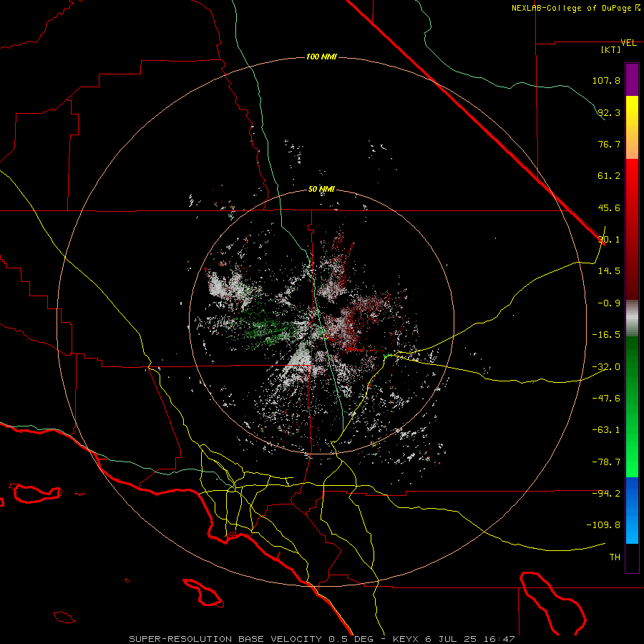Screen dimensions: 644x644
Task: Click the 50 NMI range ring label
Action: click(x=321, y=190)
